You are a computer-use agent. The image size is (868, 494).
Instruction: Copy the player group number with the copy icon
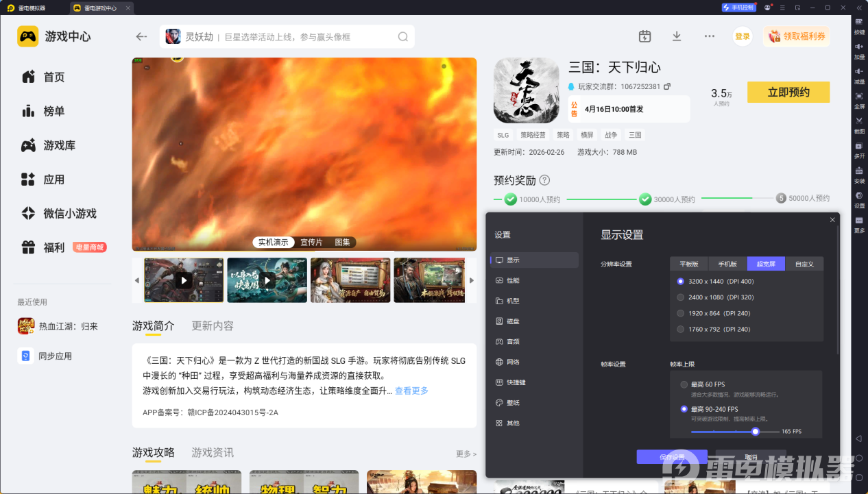pyautogui.click(x=667, y=87)
